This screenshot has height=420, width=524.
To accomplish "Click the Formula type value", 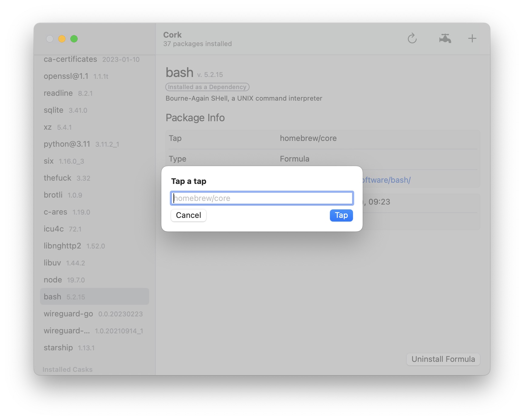I will coord(294,159).
